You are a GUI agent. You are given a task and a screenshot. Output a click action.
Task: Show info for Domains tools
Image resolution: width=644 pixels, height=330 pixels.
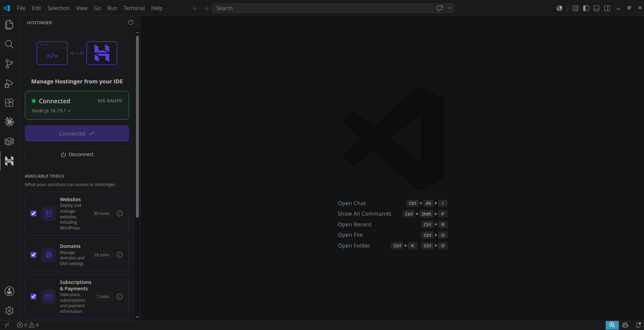[x=119, y=255]
